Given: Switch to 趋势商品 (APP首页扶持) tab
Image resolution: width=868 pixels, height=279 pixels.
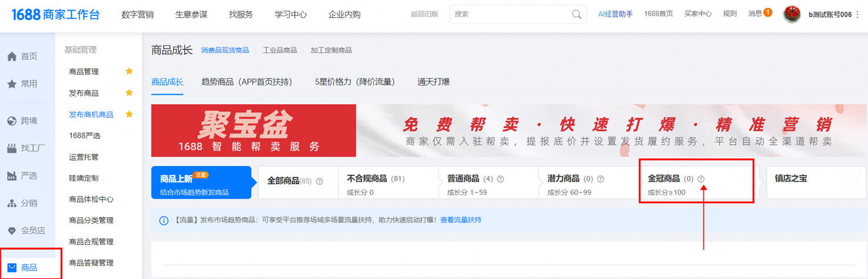Looking at the screenshot, I should pos(247,82).
